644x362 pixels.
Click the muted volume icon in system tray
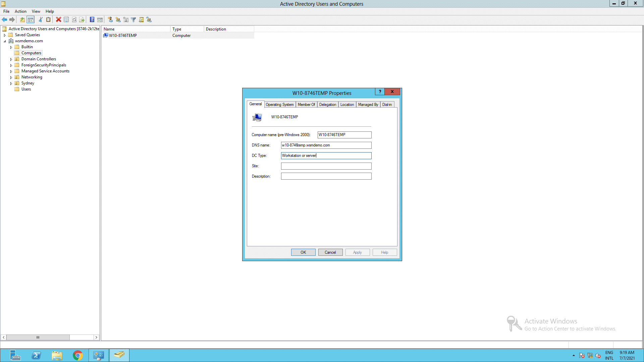(x=599, y=356)
